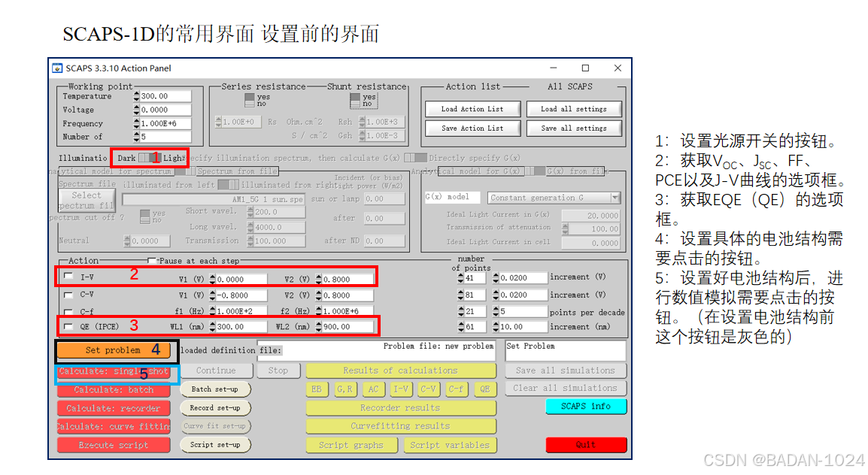The image size is (868, 475).
Task: Click Temperature field 300.00
Action: pyautogui.click(x=165, y=96)
